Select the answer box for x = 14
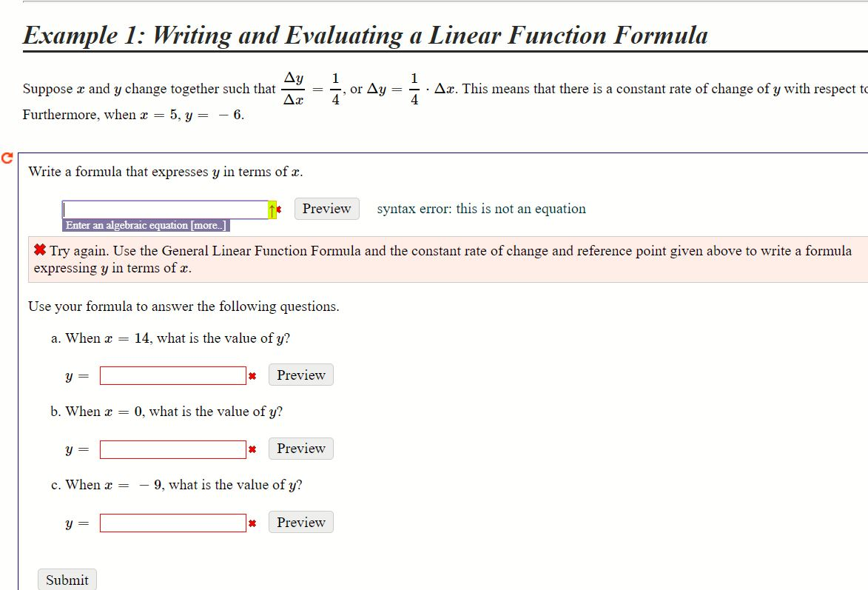The image size is (868, 590). [x=172, y=375]
